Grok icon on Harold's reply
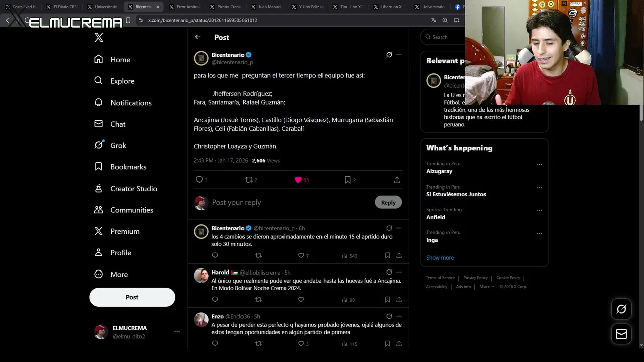 point(389,272)
